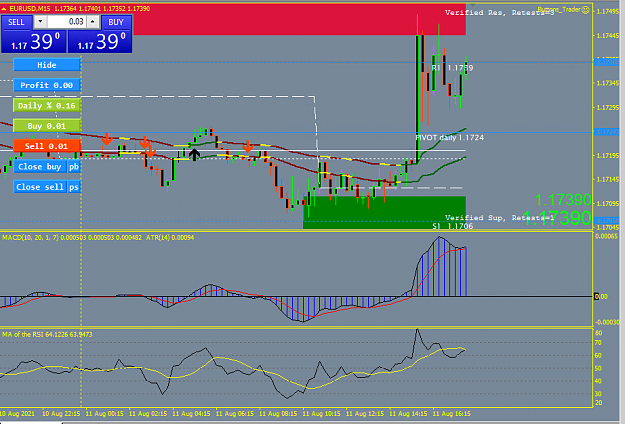Click the green Buy 0.01 button
Viewport: 625px width, 424px height.
tap(47, 126)
